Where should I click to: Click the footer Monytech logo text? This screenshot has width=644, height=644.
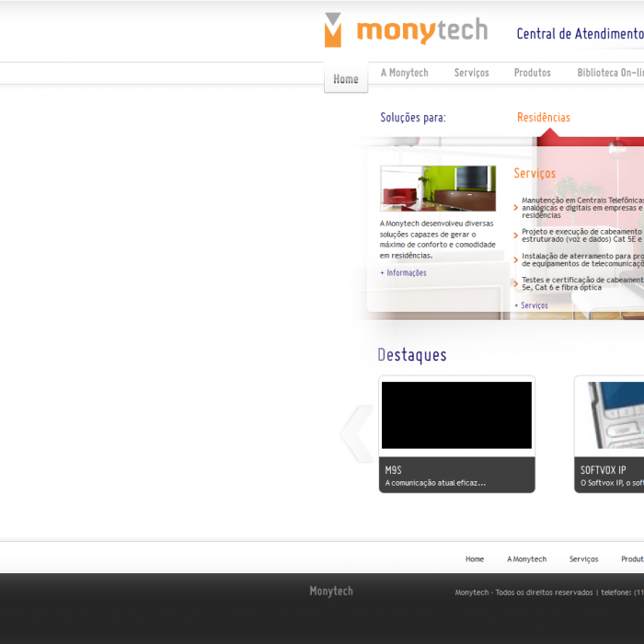tap(331, 591)
